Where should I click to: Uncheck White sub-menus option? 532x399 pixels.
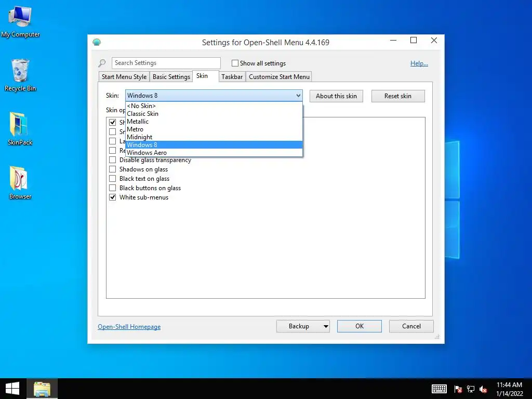coord(112,197)
